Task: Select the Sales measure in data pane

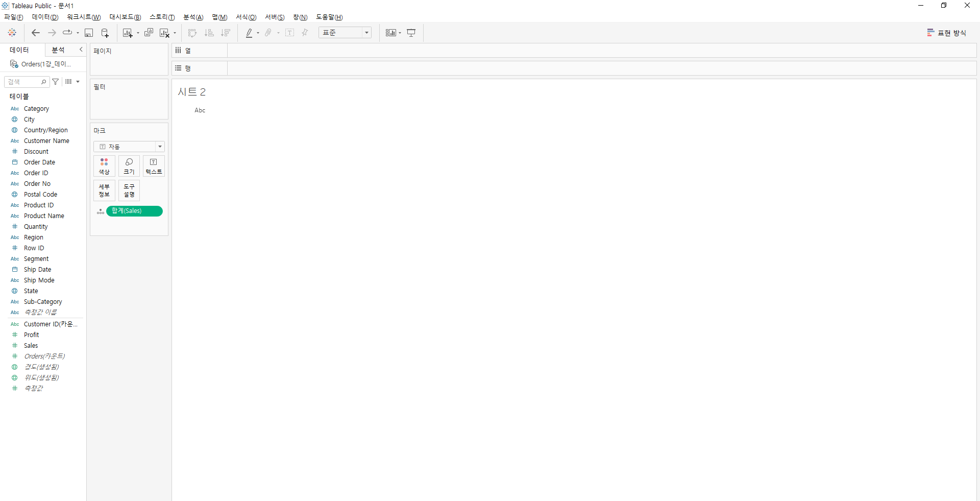Action: point(31,346)
